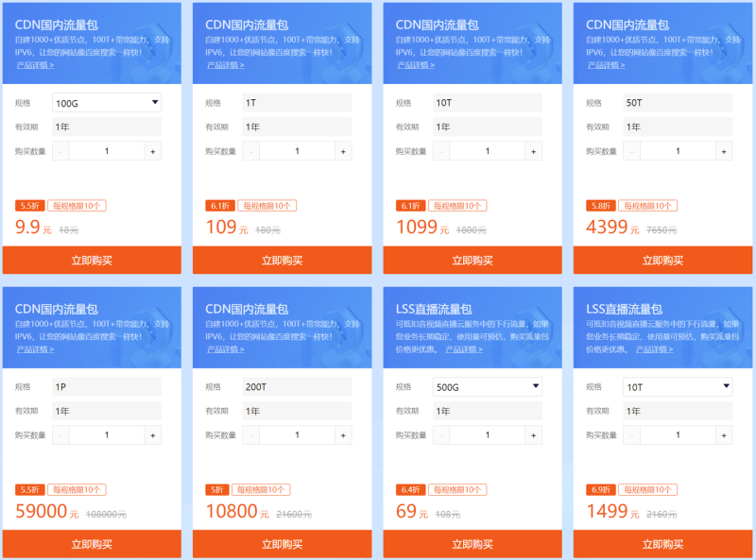Click plus stepper on 10T LSS package

pyautogui.click(x=724, y=435)
